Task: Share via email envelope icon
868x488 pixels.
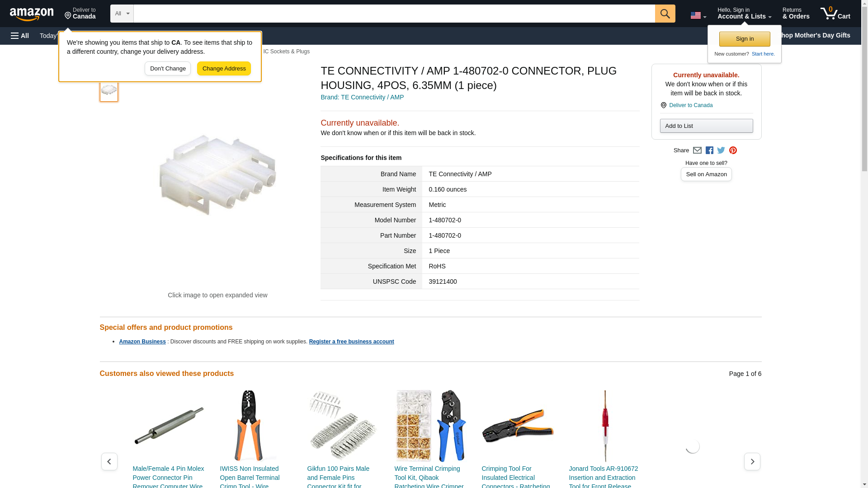Action: pyautogui.click(x=697, y=150)
